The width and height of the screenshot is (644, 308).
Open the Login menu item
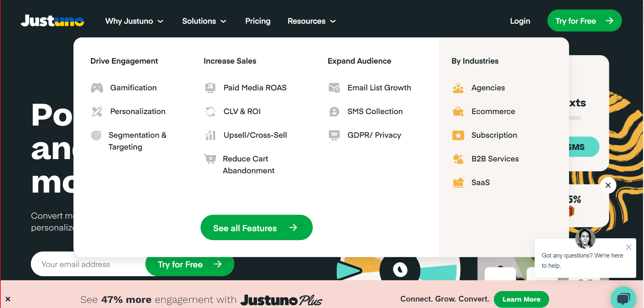(x=520, y=21)
